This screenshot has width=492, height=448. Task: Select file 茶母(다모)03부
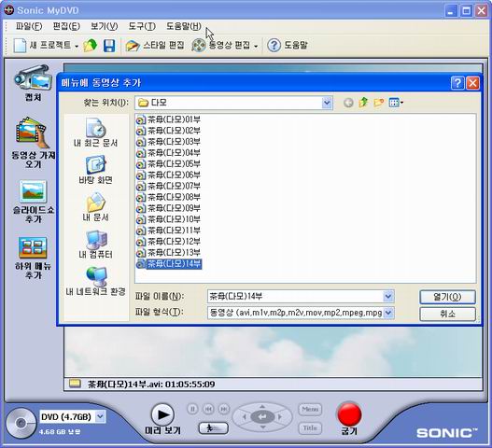click(168, 142)
